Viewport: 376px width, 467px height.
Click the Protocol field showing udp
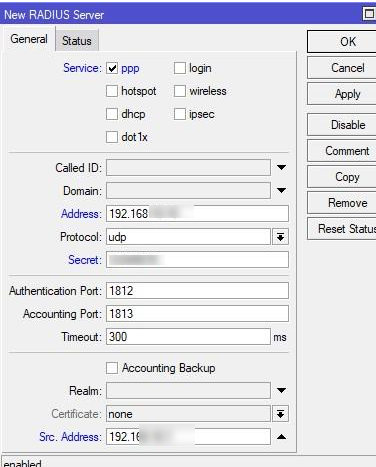188,237
